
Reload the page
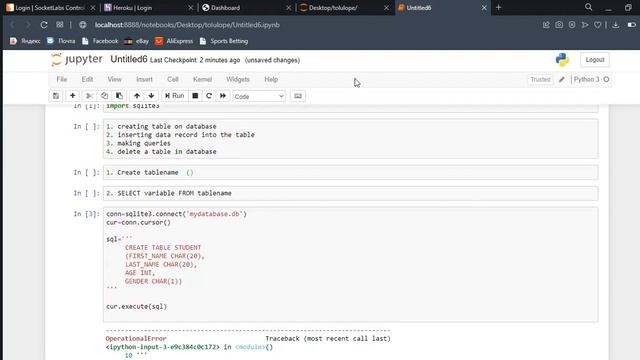pos(44,25)
